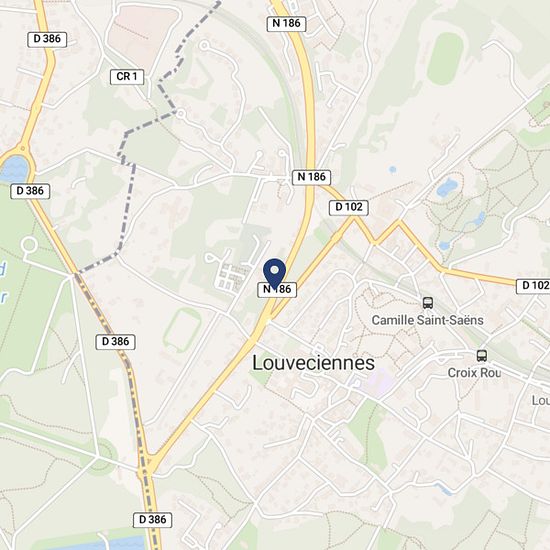Viewport: 550px width, 550px height.
Task: Click the CR 1 road shield
Action: coord(127,77)
